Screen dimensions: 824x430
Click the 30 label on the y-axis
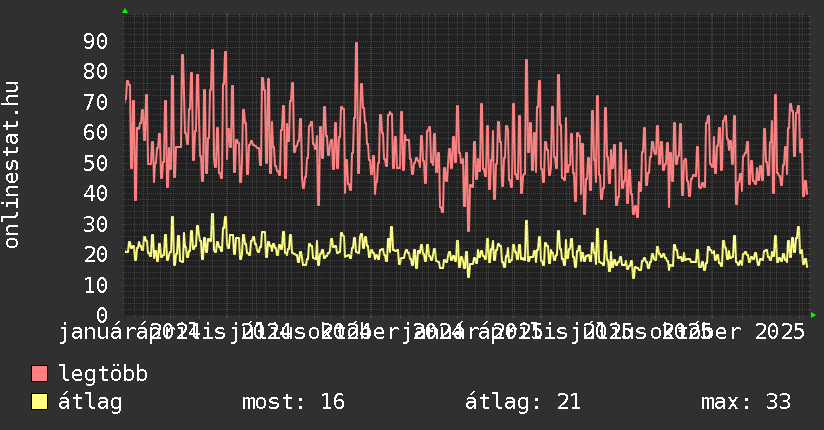pos(95,224)
